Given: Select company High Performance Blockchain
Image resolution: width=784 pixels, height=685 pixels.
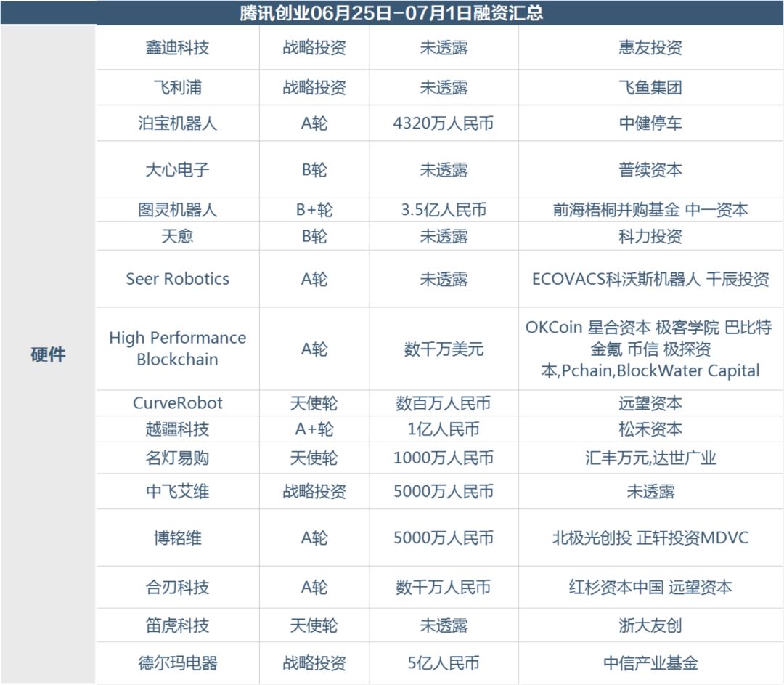Looking at the screenshot, I should [x=177, y=349].
